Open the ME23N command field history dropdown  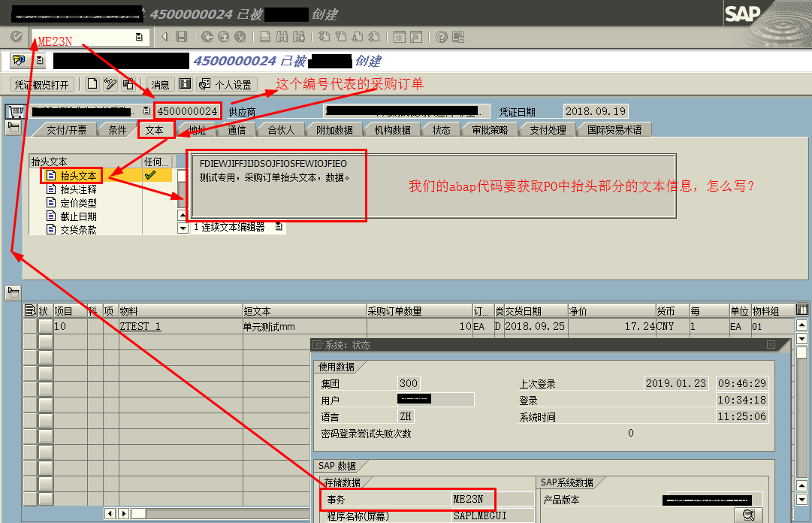point(139,38)
